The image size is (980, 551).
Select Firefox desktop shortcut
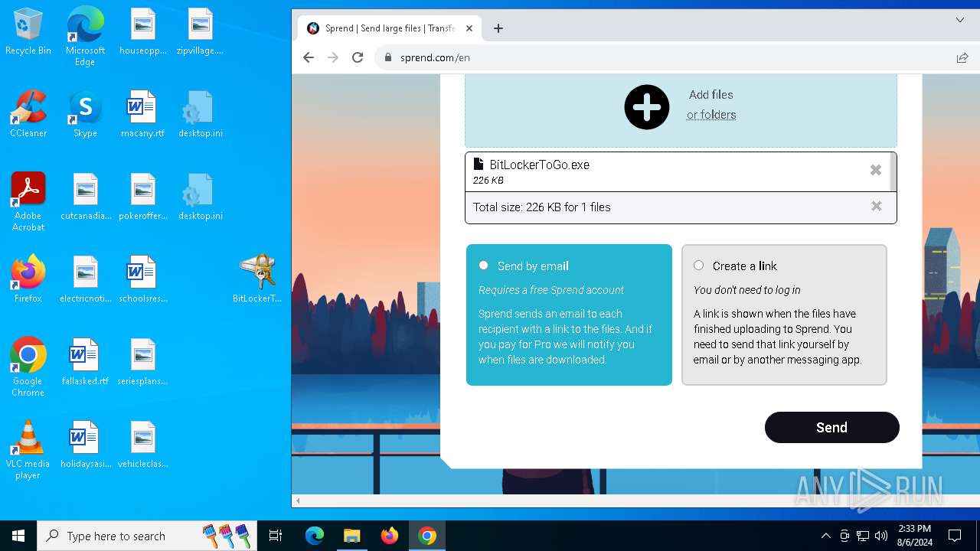pyautogui.click(x=28, y=279)
